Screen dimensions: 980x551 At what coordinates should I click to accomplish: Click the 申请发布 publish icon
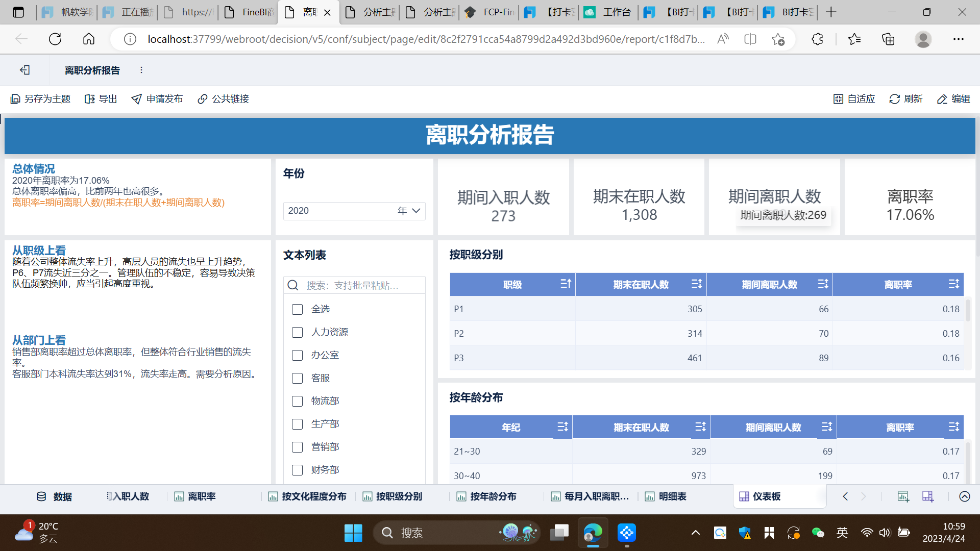pos(136,99)
